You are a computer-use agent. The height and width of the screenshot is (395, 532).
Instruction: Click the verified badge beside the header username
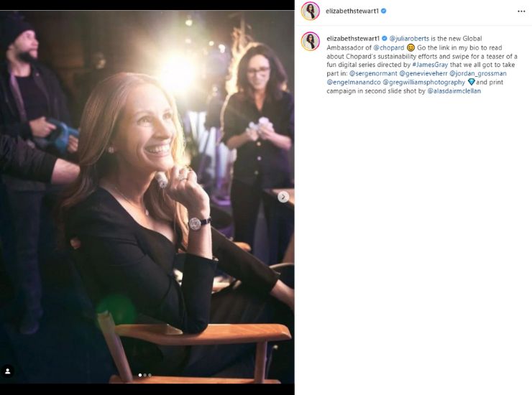[x=384, y=11]
